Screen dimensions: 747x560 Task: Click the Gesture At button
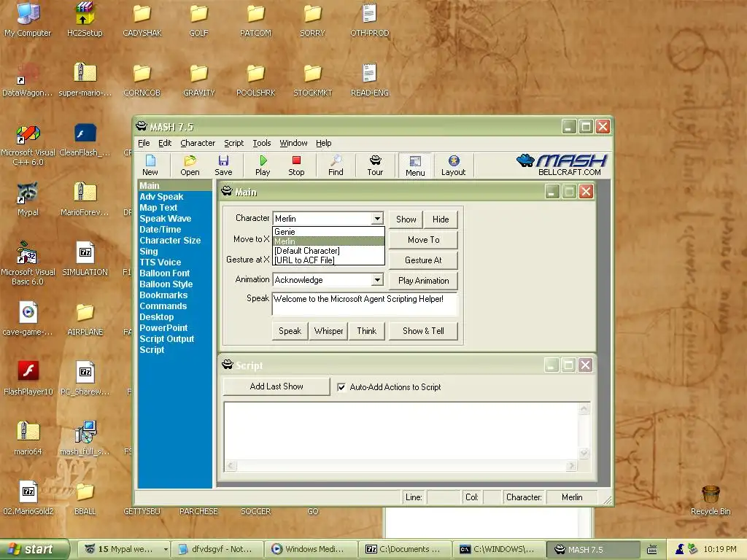click(424, 260)
